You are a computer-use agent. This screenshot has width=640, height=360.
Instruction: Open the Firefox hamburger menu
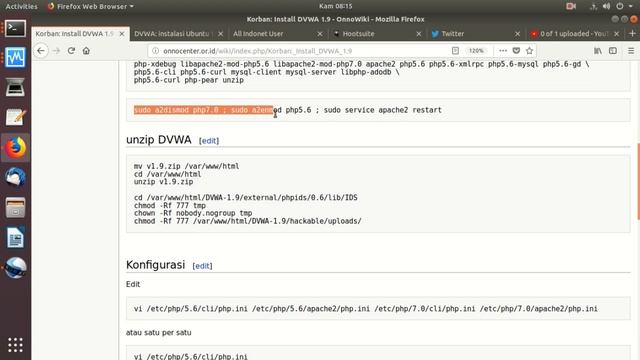[x=631, y=51]
